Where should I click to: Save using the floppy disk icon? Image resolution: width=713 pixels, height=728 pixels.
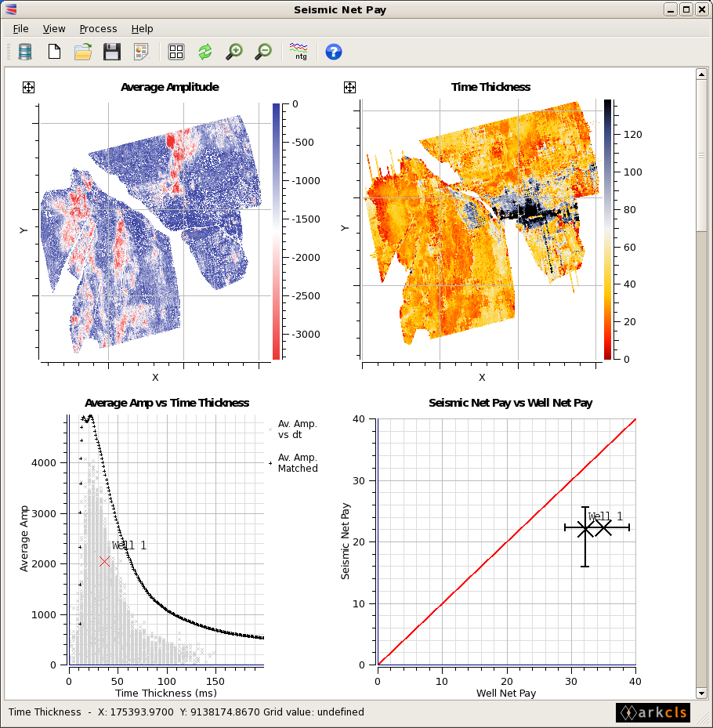point(112,52)
